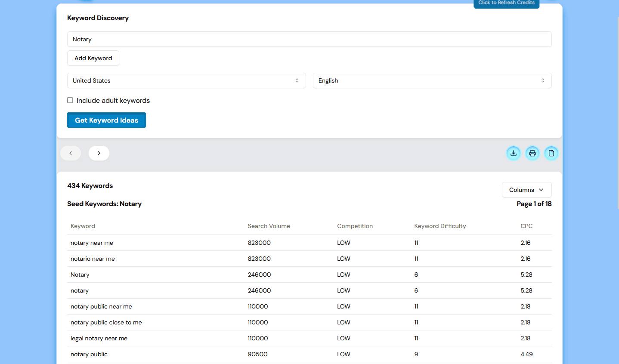
Task: Sort by the CPC column header
Action: click(526, 226)
